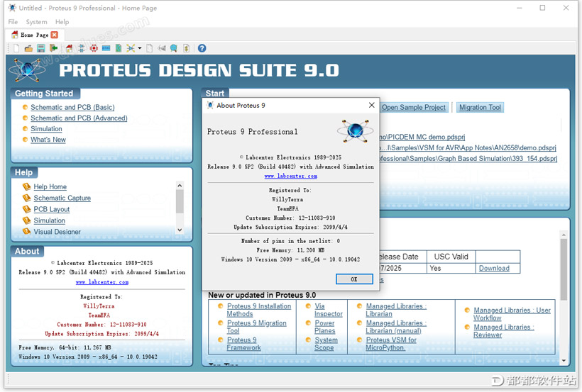The image size is (582, 392).
Task: Open recent project 393_154.pdsprj
Action: pos(468,158)
